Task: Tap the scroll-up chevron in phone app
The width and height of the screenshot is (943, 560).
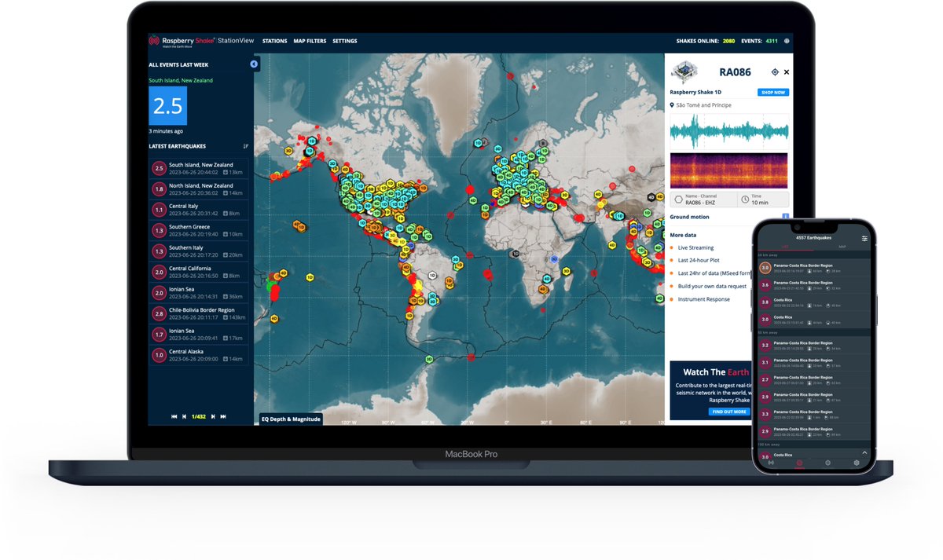Action: (x=864, y=453)
